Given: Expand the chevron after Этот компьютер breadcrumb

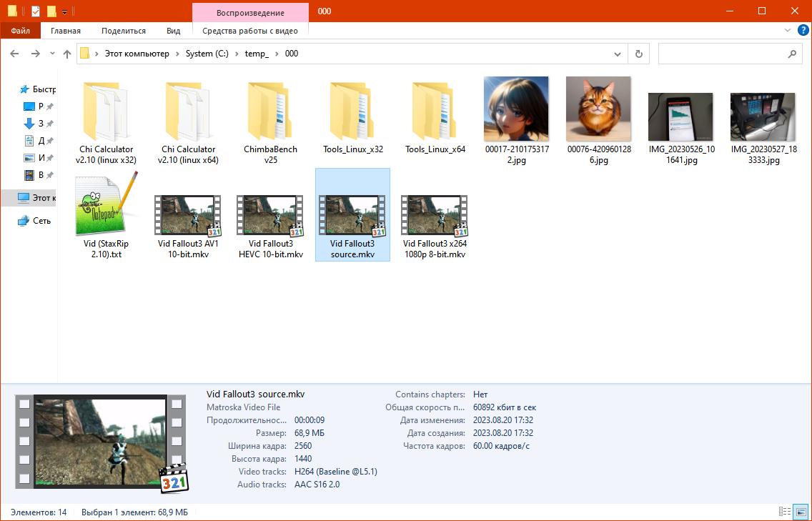Looking at the screenshot, I should [177, 54].
